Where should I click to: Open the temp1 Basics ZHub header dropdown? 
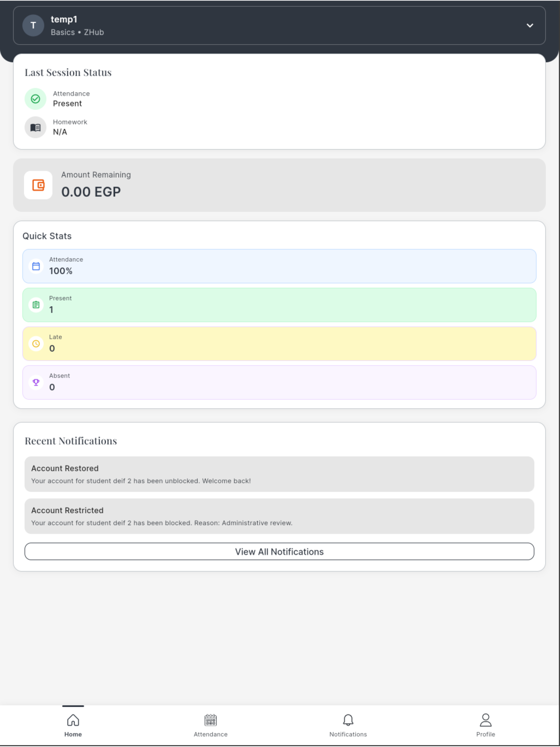click(x=279, y=26)
